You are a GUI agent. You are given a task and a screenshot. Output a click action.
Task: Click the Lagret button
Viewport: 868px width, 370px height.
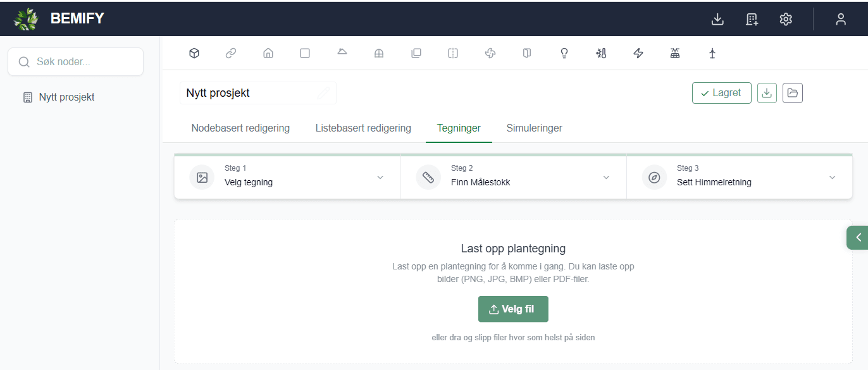coord(722,93)
